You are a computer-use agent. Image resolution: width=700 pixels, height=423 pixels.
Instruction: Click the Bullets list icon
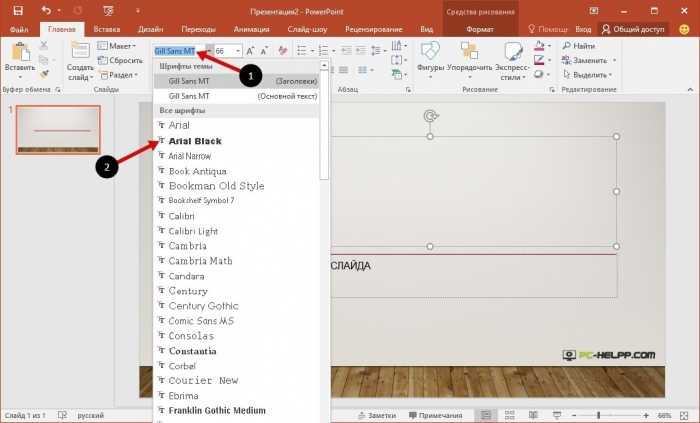click(302, 50)
